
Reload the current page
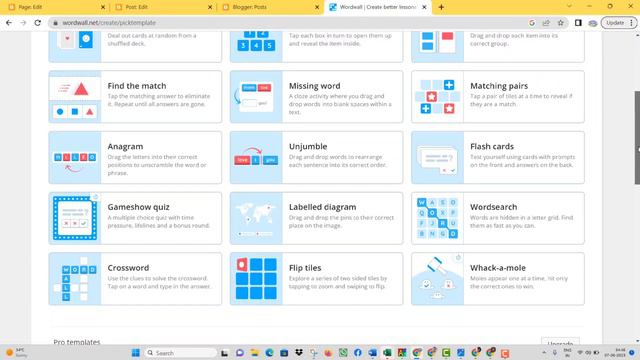[38, 23]
